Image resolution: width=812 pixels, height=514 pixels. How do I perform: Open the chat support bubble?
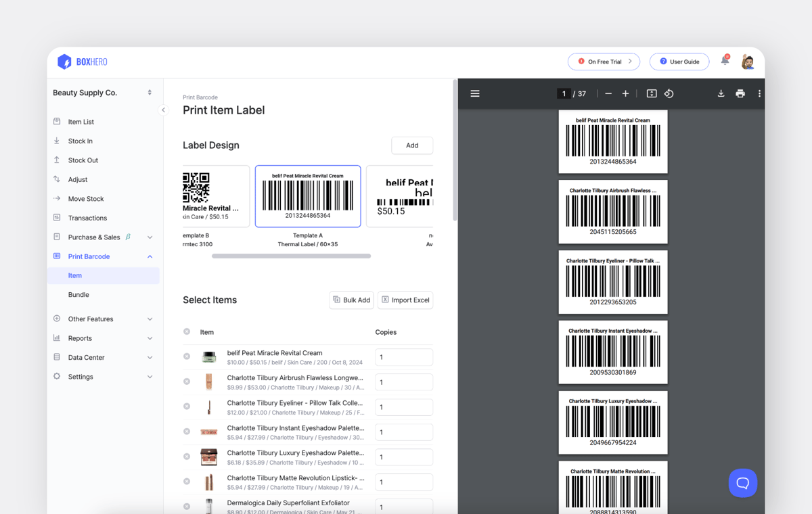(x=742, y=483)
